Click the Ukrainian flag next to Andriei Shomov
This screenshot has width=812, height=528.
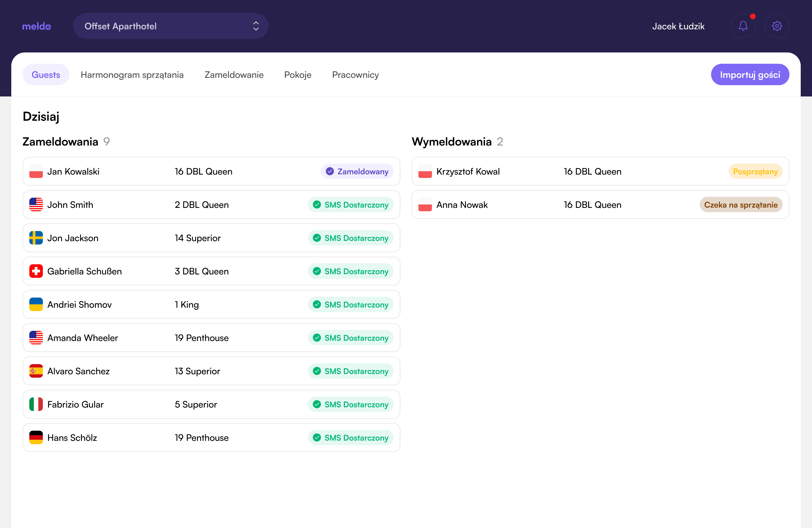point(36,304)
